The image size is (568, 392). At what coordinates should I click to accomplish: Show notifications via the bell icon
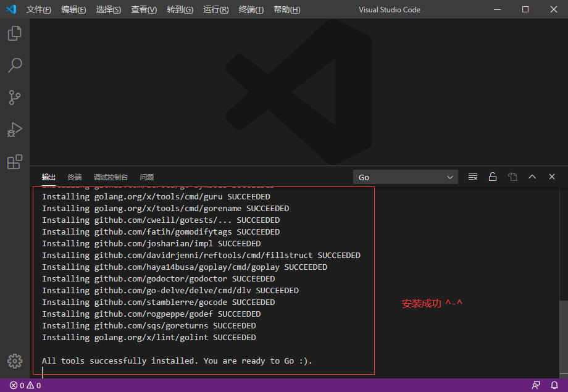554,385
